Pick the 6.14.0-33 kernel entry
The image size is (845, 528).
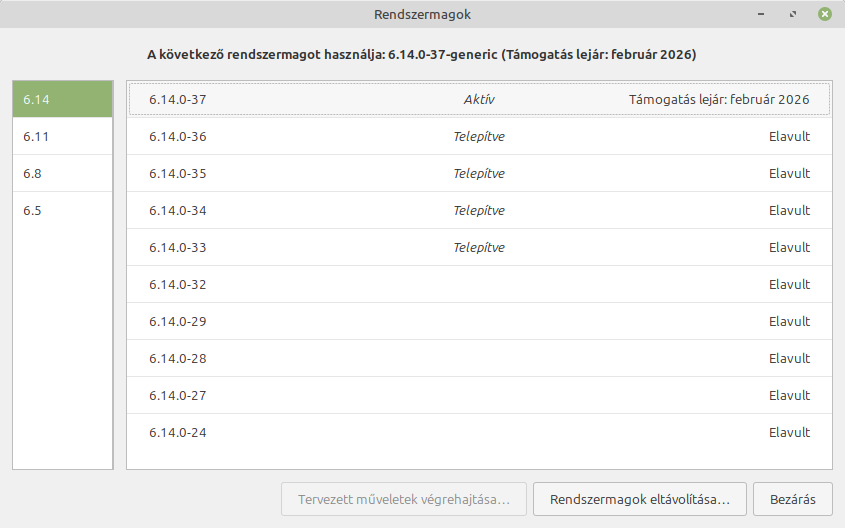click(x=479, y=247)
